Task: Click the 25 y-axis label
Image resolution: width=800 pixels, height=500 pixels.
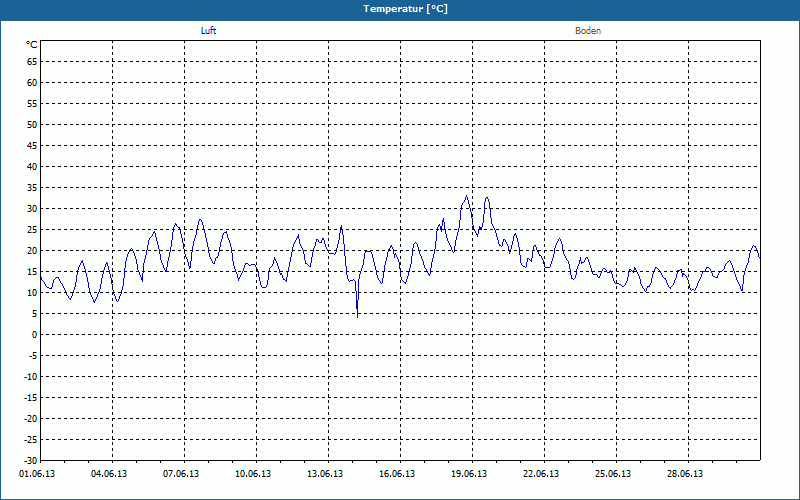Action: click(32, 230)
